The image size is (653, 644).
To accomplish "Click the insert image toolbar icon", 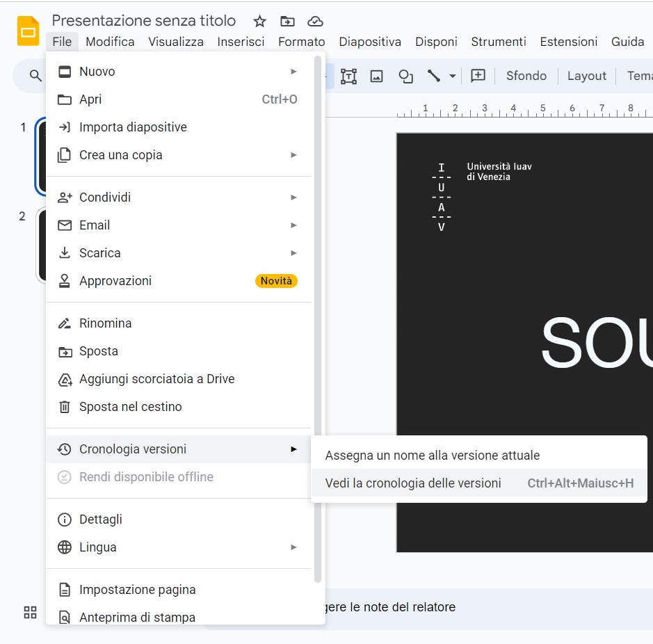I will point(377,76).
